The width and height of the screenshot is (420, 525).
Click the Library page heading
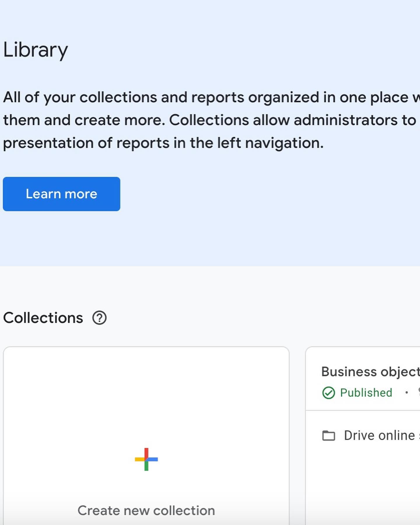click(x=36, y=50)
